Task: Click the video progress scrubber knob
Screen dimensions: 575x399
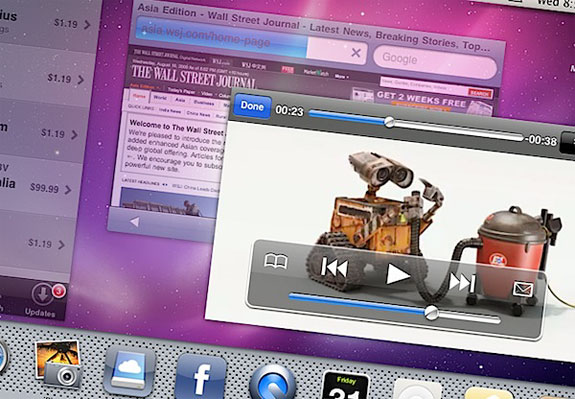Action: pos(389,122)
